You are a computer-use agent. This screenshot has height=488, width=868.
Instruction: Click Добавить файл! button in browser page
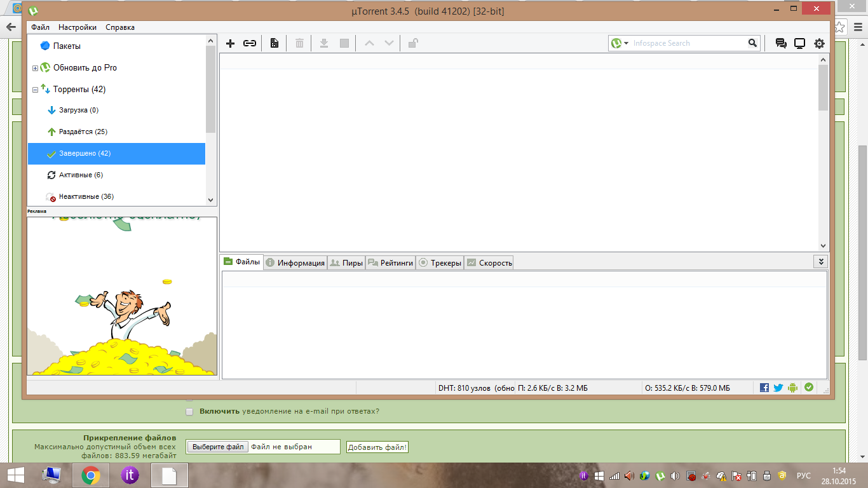(x=377, y=447)
